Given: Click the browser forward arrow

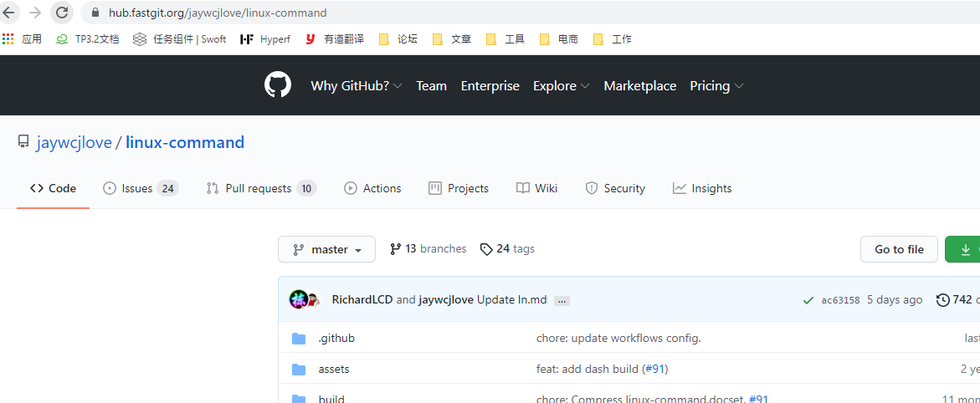Looking at the screenshot, I should click(35, 12).
